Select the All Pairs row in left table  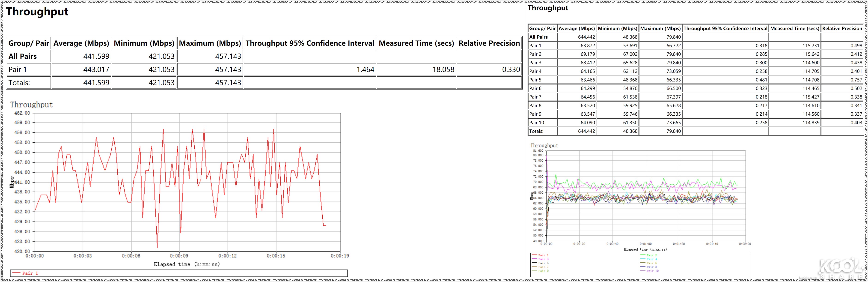[23, 56]
